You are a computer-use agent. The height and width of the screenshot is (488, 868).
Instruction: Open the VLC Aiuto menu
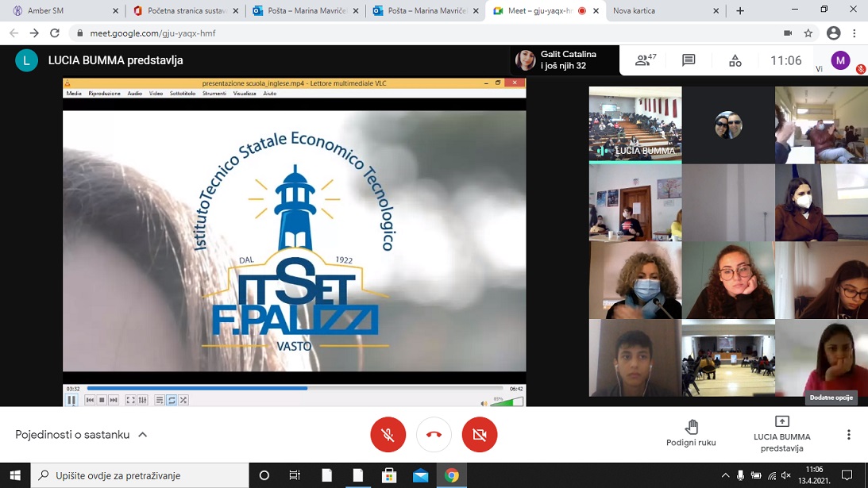269,94
